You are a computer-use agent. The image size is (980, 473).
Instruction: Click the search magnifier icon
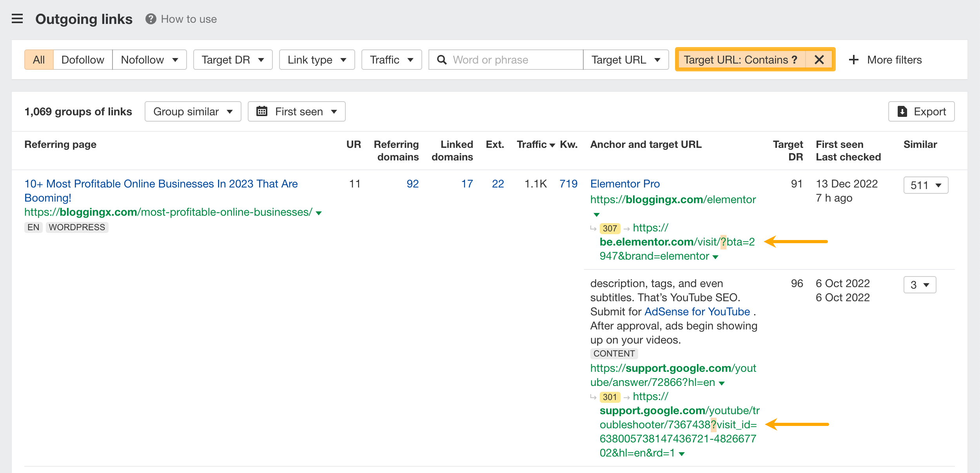pyautogui.click(x=442, y=60)
